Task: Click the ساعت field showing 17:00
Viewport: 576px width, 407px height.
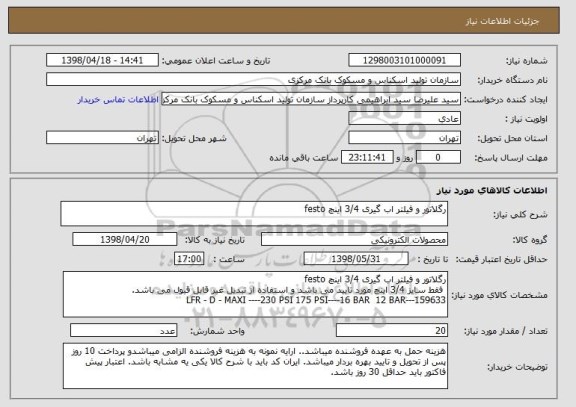Action: (189, 259)
